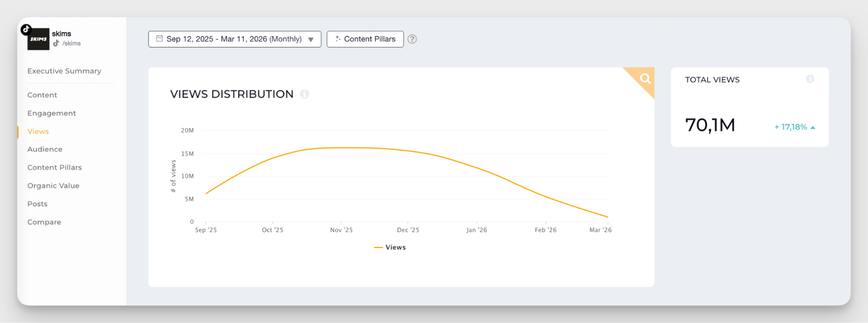The image size is (868, 323).
Task: Open Organic Value report
Action: (x=53, y=186)
